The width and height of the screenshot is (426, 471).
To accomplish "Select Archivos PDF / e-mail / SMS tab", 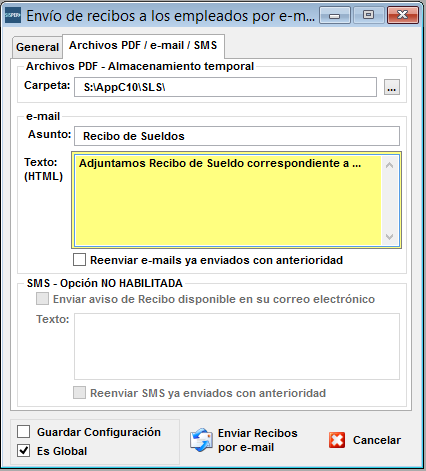I will coord(143,45).
